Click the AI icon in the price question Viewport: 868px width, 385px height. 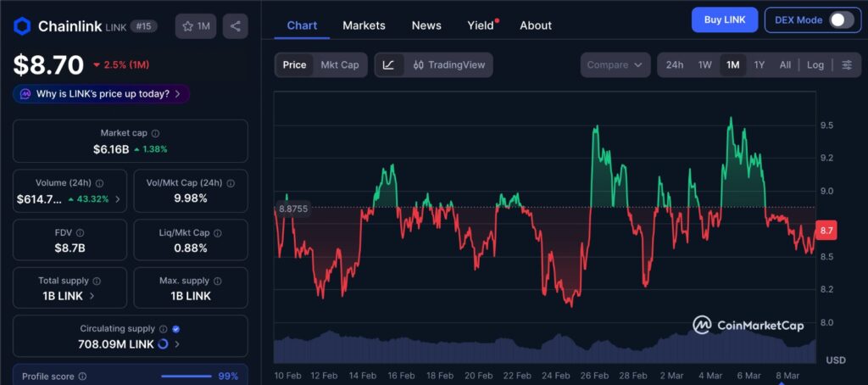(x=25, y=94)
